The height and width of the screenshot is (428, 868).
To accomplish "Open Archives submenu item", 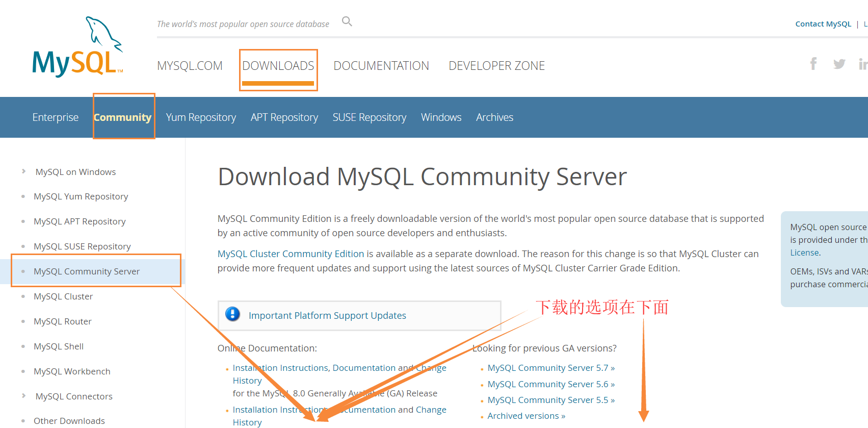I will coord(494,117).
